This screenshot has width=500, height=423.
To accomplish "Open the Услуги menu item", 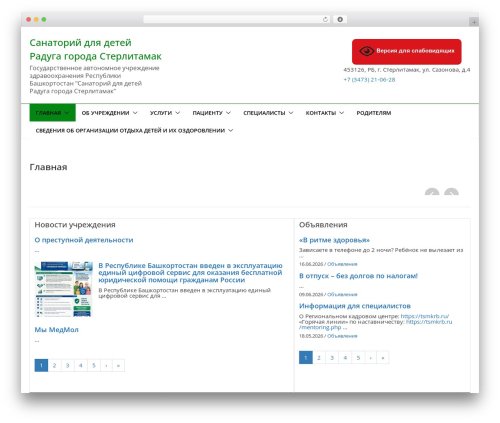I will [165, 113].
